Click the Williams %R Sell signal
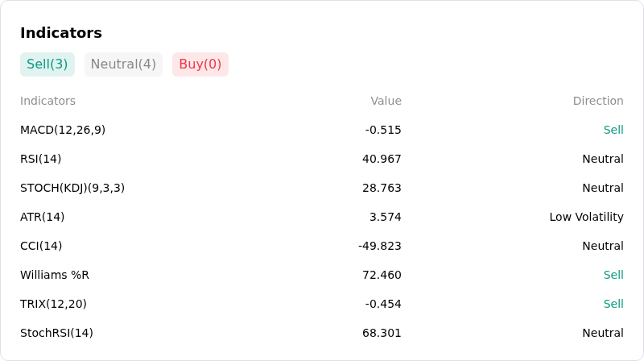Viewport: 644px width, 361px height. click(613, 275)
